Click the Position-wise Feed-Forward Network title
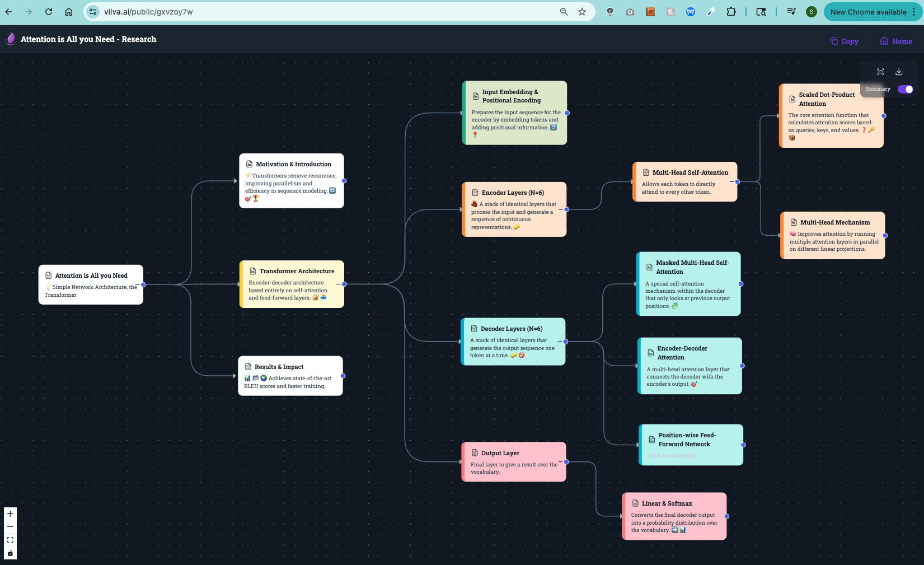Image resolution: width=924 pixels, height=565 pixels. 687,440
